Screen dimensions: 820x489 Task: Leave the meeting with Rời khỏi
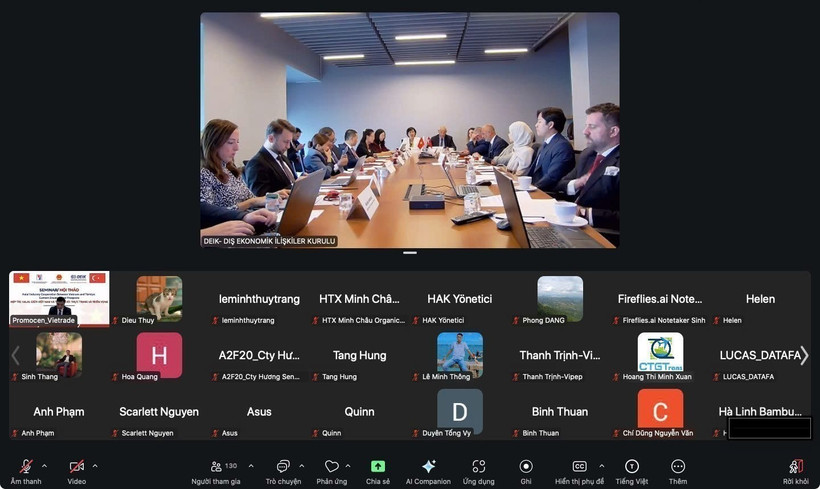796,467
